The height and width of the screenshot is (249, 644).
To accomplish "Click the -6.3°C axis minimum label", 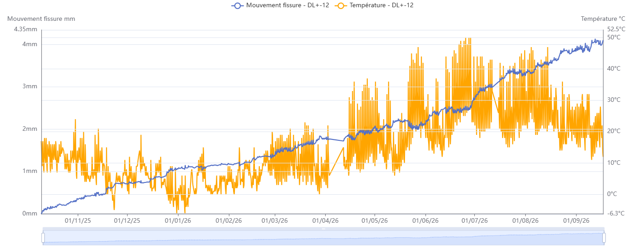I will pyautogui.click(x=616, y=213).
